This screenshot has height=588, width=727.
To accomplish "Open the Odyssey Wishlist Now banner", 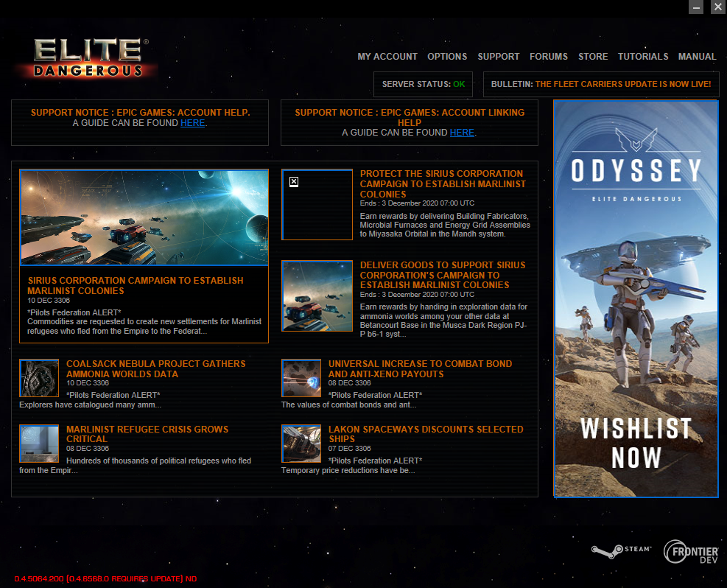I will tap(636, 298).
